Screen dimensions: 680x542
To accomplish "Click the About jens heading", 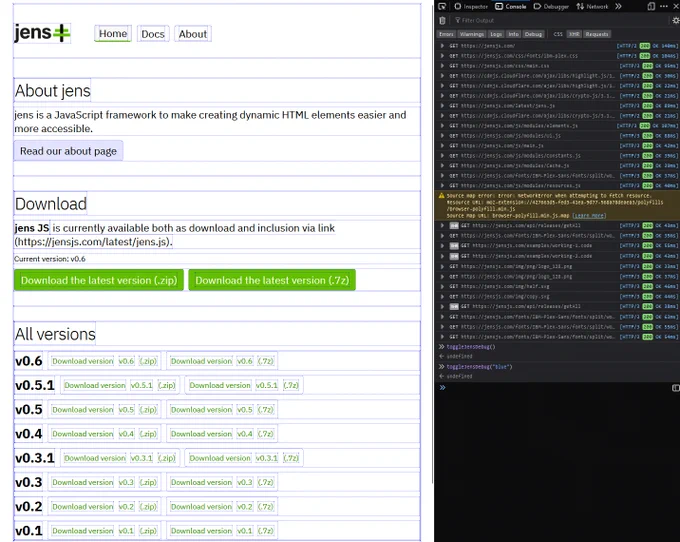I will pyautogui.click(x=52, y=91).
